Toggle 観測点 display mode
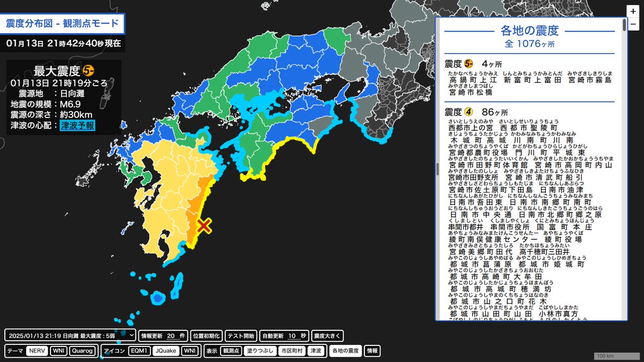Screen dimensions: 644x362 [x=231, y=351]
